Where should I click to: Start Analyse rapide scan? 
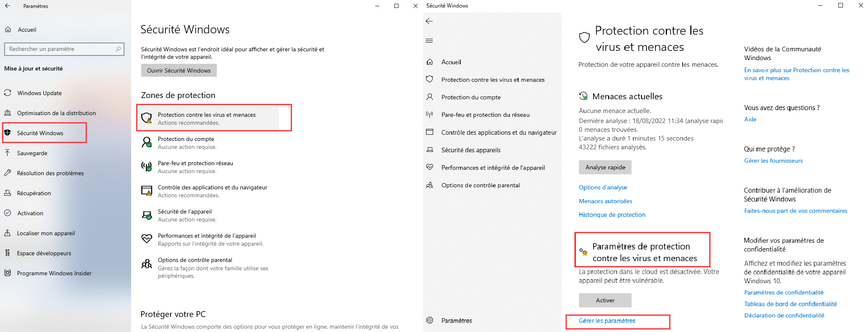[x=605, y=167]
